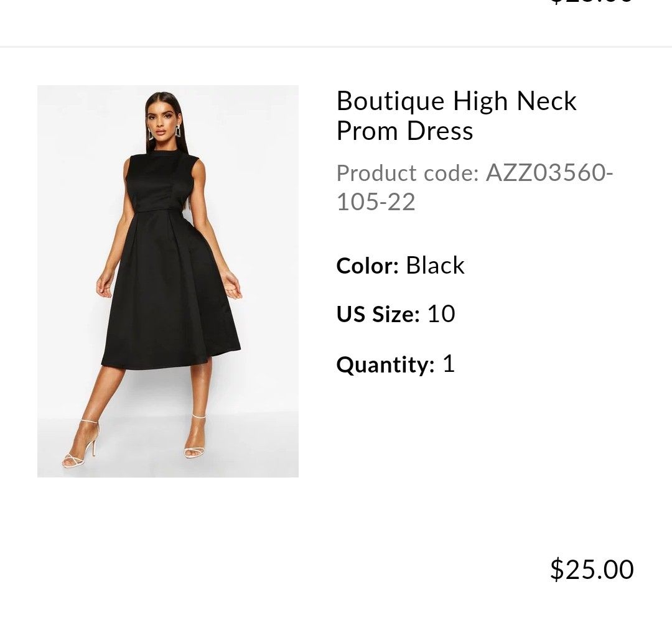
Task: Click the $25.00 item price
Action: [591, 570]
